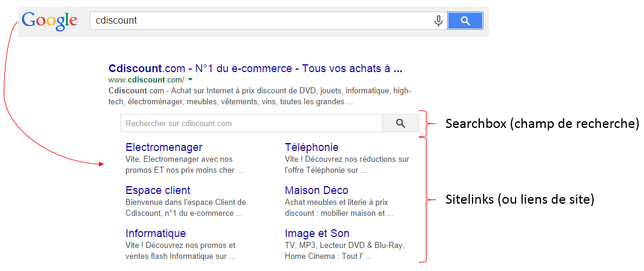
Task: Click the Google logo
Action: click(x=49, y=21)
